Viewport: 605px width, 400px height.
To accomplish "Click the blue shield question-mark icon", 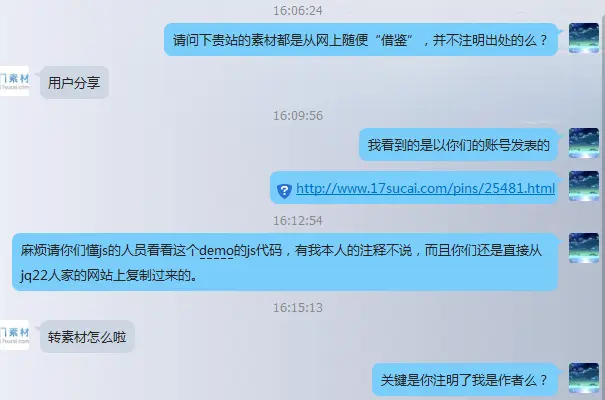I will pyautogui.click(x=284, y=191).
